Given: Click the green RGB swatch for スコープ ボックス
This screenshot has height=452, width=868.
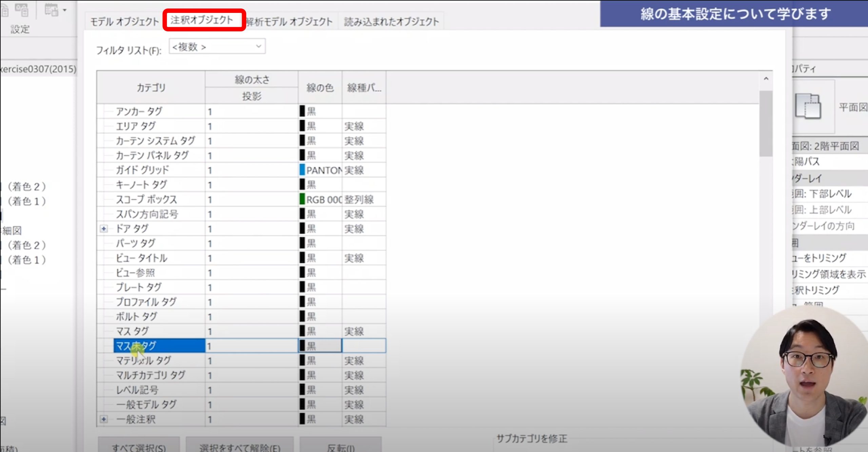Looking at the screenshot, I should 302,199.
